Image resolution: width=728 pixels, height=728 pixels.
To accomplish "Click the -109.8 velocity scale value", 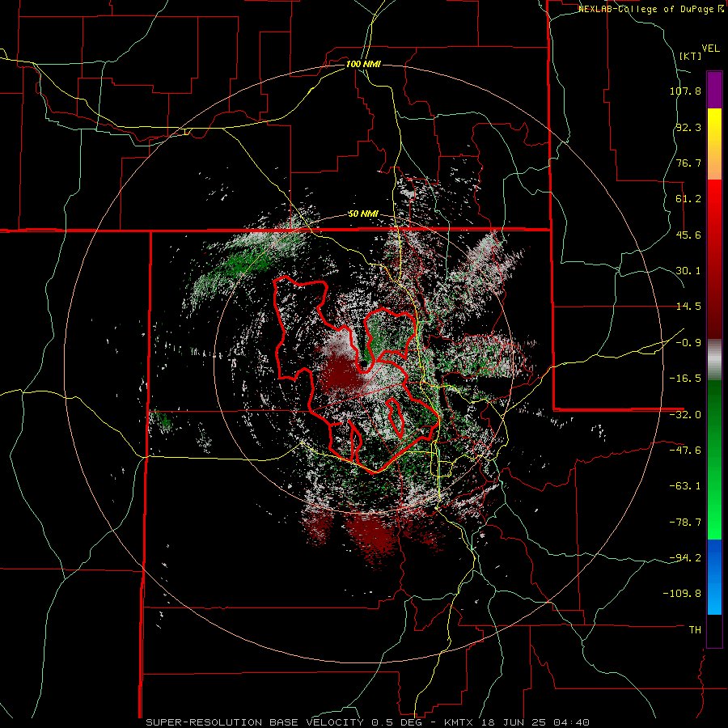I will point(682,594).
